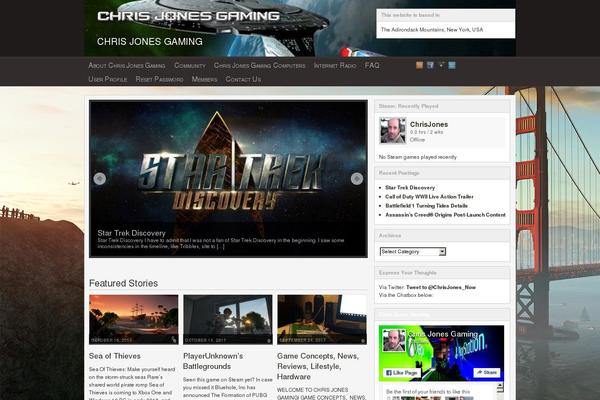Click the Sea of Thieves headline
This screenshot has height=400, width=600.
click(x=115, y=356)
